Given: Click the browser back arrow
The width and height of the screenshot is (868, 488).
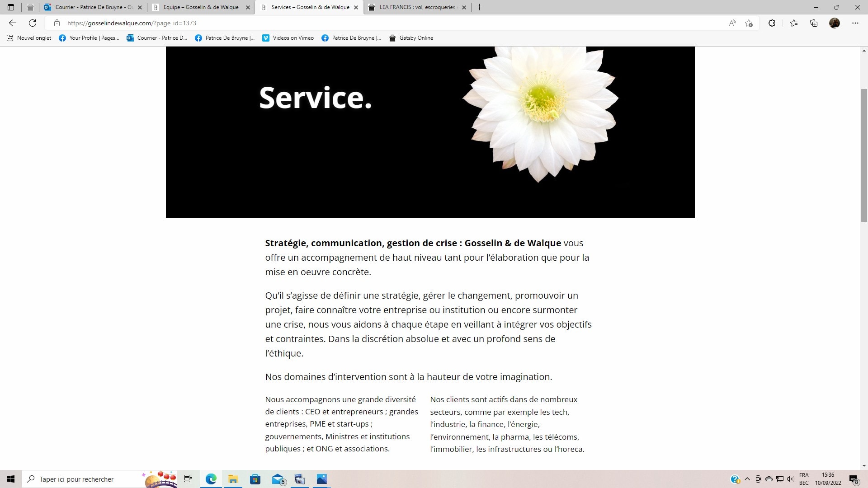Looking at the screenshot, I should 13,23.
